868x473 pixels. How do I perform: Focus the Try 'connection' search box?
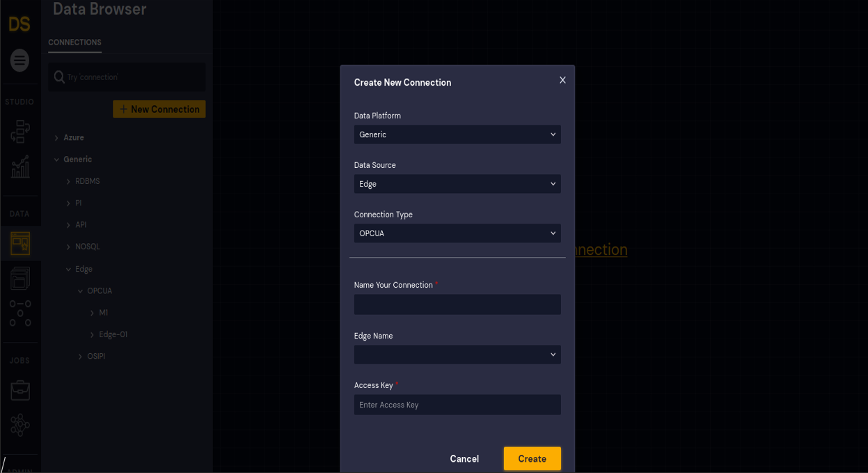click(127, 77)
